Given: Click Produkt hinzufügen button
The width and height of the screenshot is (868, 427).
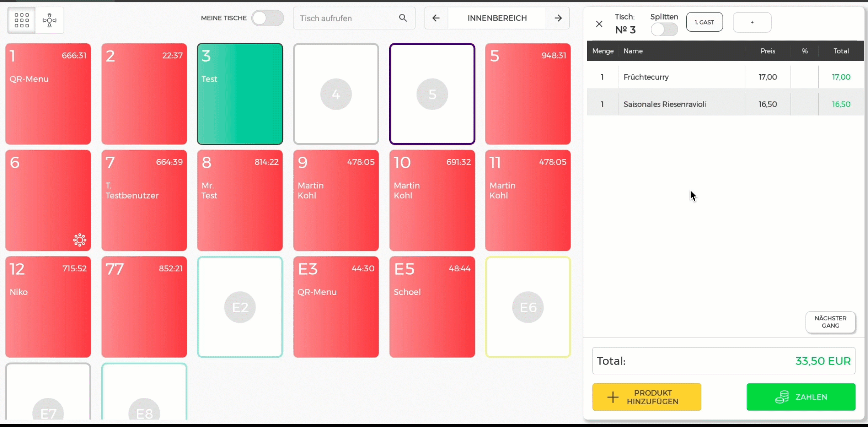Looking at the screenshot, I should (647, 397).
